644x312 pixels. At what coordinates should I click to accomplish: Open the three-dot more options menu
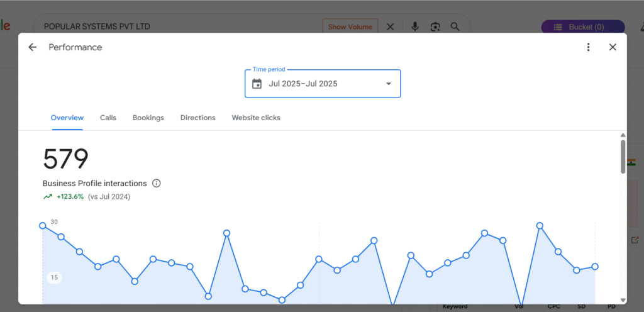pos(588,47)
